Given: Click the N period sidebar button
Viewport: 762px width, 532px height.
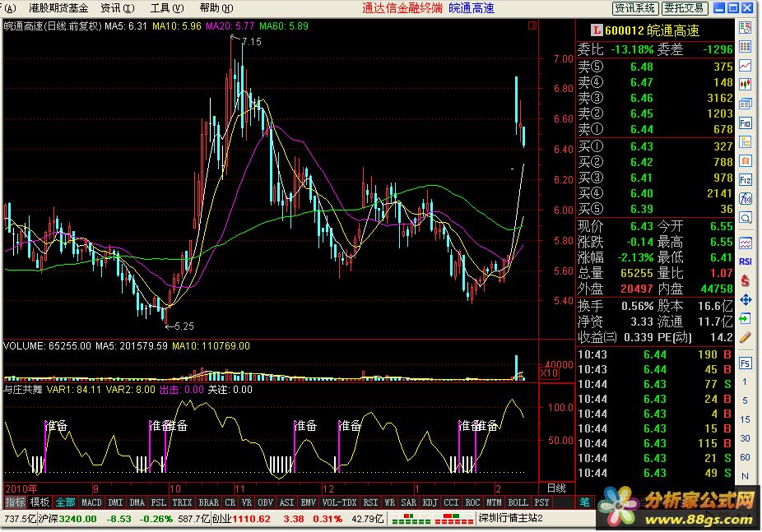Looking at the screenshot, I should tap(745, 477).
